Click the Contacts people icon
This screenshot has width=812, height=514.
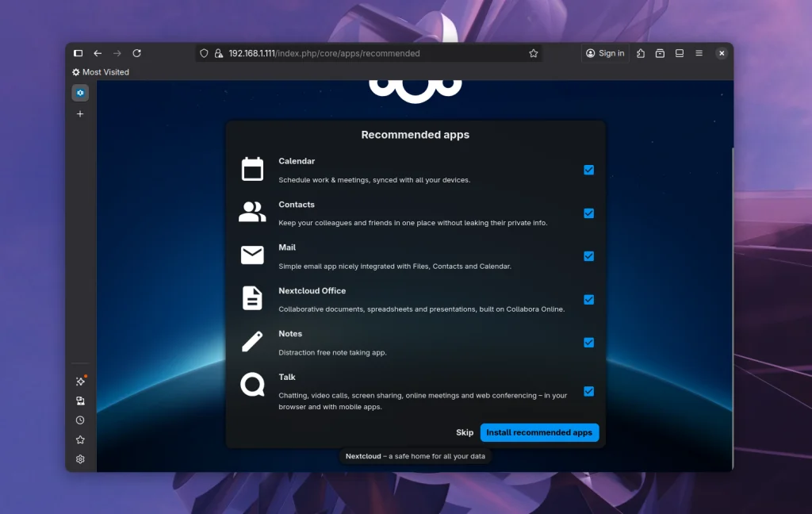[251, 212]
